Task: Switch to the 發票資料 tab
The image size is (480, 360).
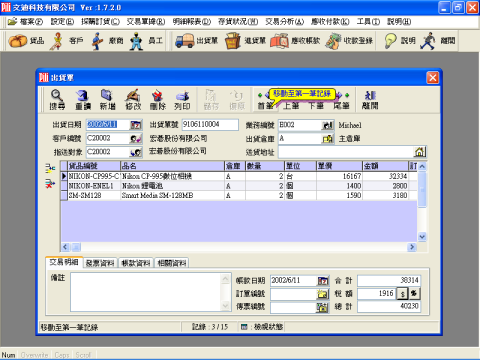Action: 100,263
